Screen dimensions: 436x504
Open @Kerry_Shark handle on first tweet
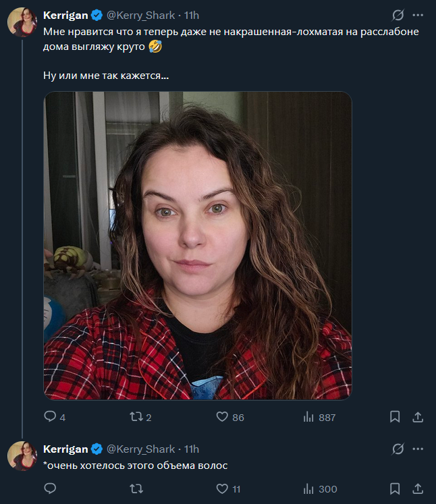pos(140,16)
